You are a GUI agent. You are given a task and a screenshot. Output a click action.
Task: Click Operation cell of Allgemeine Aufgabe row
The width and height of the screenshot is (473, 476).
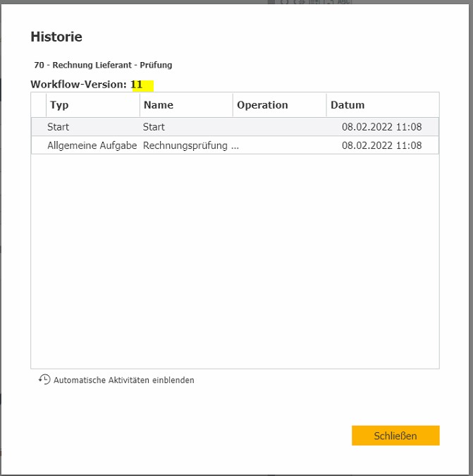280,145
